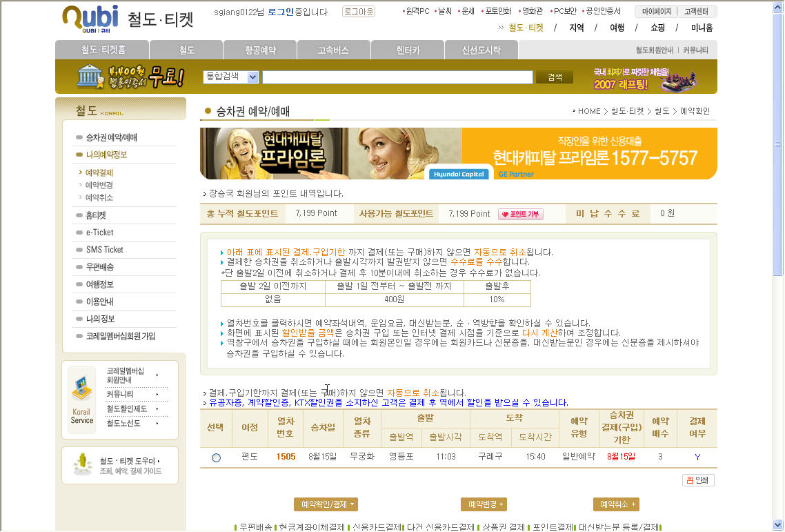Screen dimensions: 785x532
Task: Open 나의예약정보 in the sidebar
Action: pos(106,155)
